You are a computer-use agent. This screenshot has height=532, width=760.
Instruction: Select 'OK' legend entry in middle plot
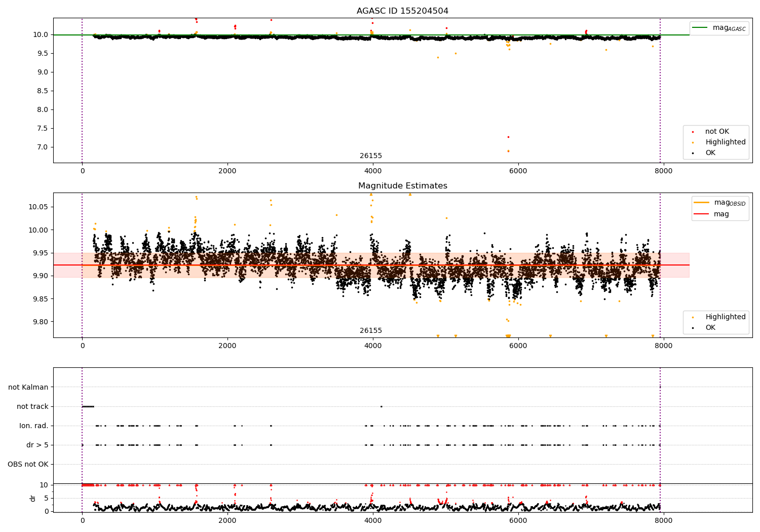tap(710, 328)
